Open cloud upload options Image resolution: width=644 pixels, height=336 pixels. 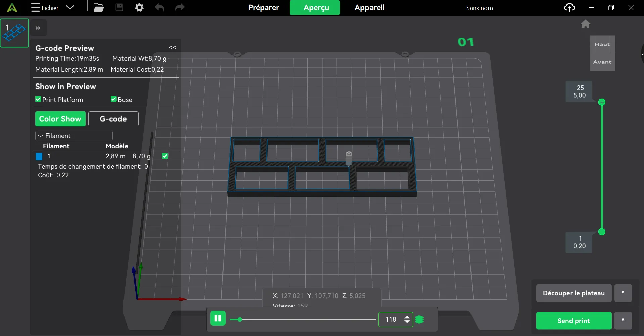pos(569,7)
